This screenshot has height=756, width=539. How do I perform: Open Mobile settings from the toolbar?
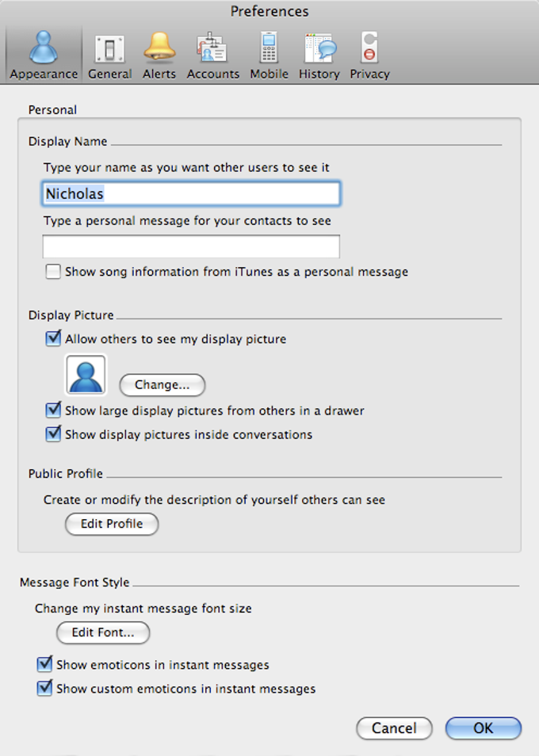point(269,52)
